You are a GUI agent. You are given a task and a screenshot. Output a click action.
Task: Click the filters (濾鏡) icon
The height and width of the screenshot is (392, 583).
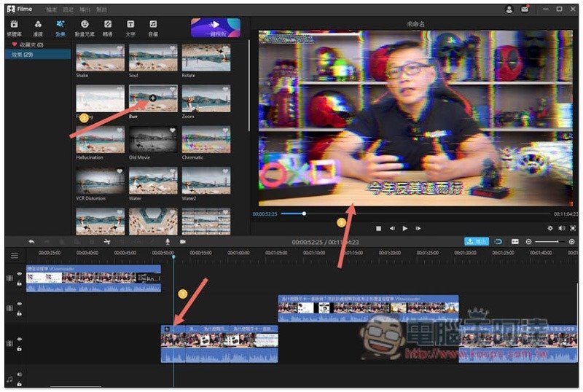pyautogui.click(x=37, y=28)
